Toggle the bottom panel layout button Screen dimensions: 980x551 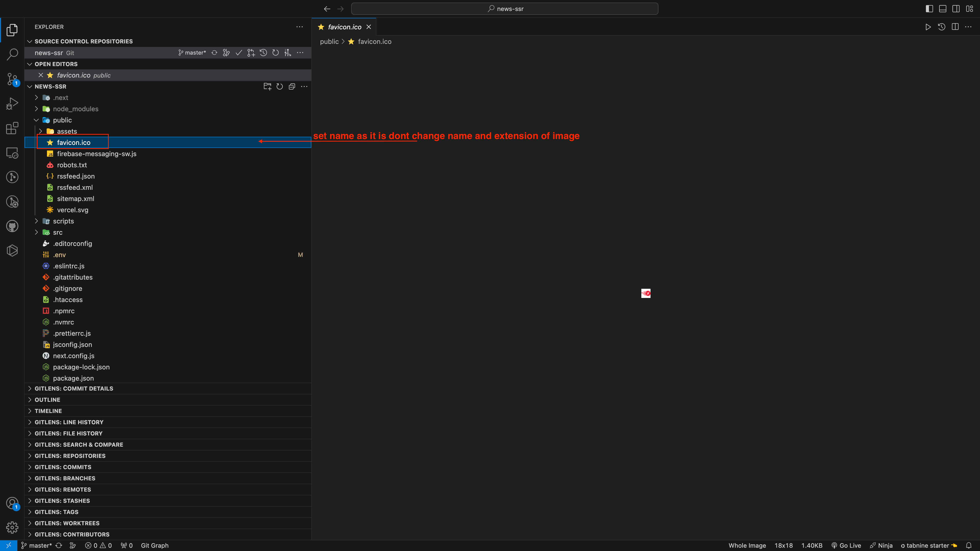point(942,9)
